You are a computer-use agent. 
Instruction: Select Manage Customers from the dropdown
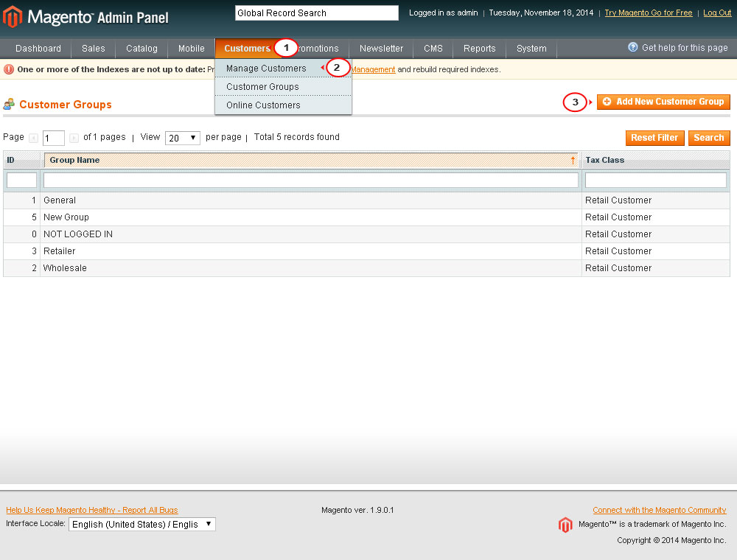tap(266, 69)
